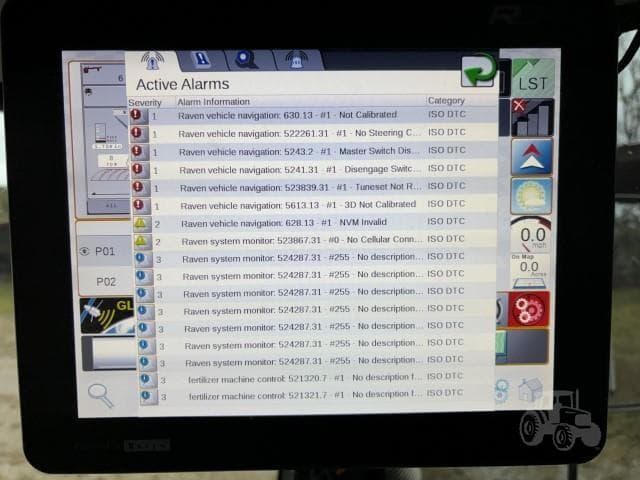Click the red alert icon for alarm 630.13

point(137,116)
